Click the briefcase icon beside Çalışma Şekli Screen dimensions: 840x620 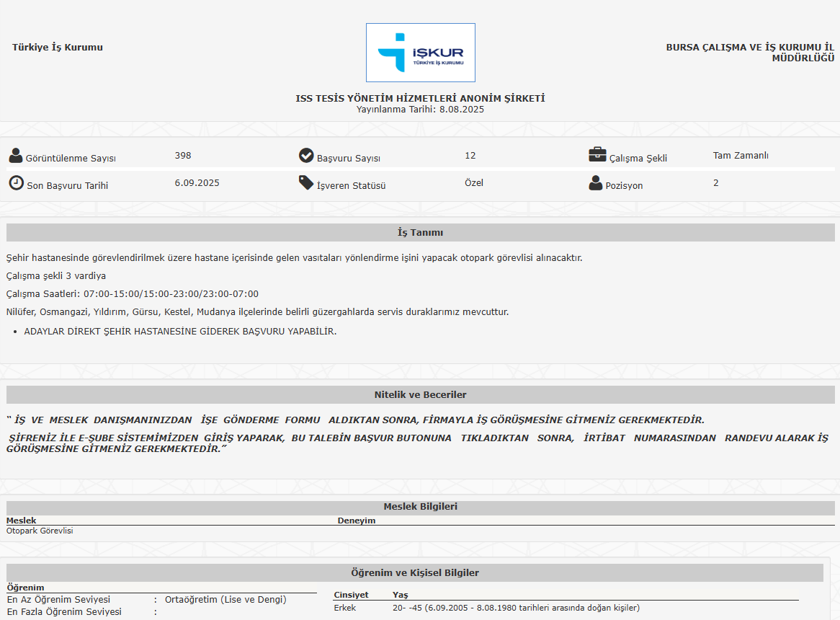tap(597, 155)
